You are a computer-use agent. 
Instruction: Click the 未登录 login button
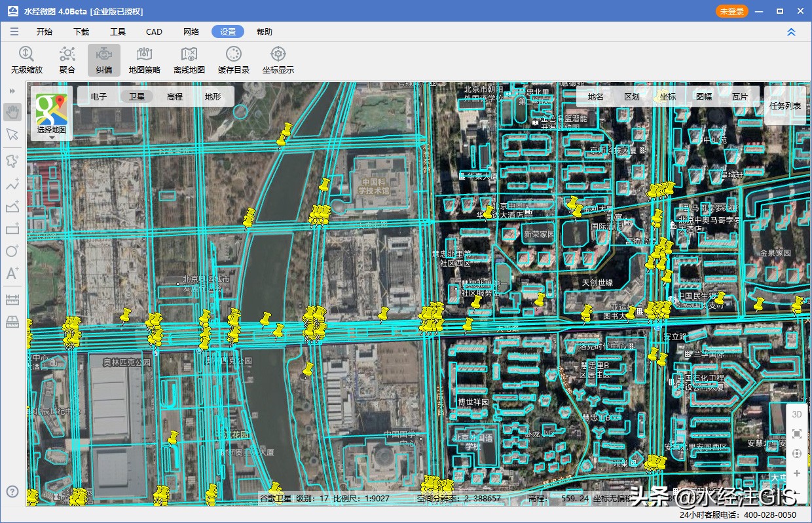click(x=731, y=11)
